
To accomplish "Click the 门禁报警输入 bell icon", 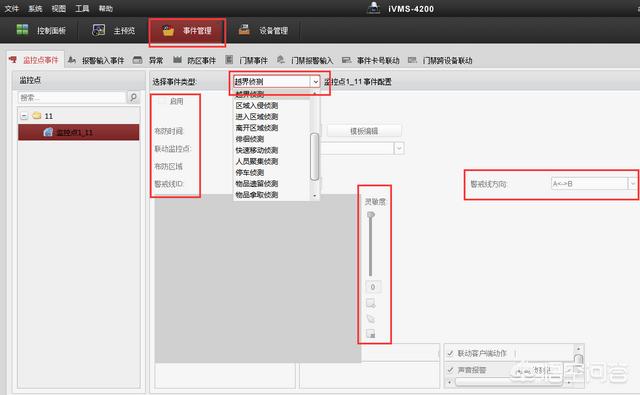I will tap(281, 60).
